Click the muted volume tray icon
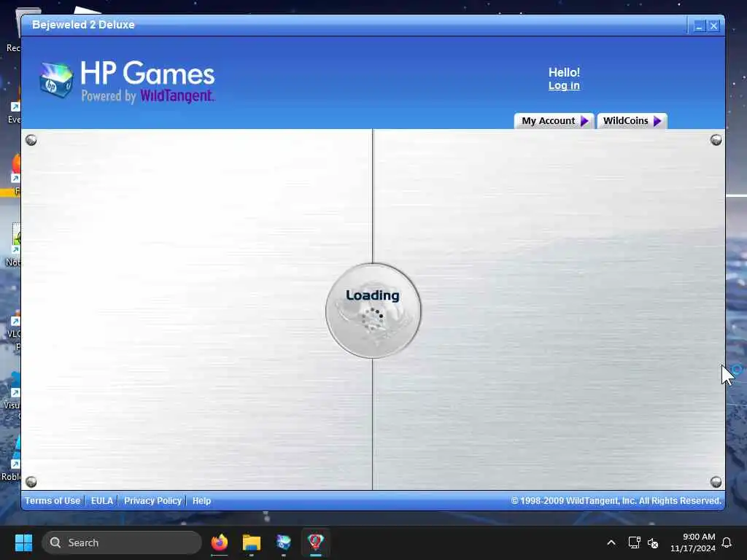This screenshot has height=560, width=747. [653, 542]
